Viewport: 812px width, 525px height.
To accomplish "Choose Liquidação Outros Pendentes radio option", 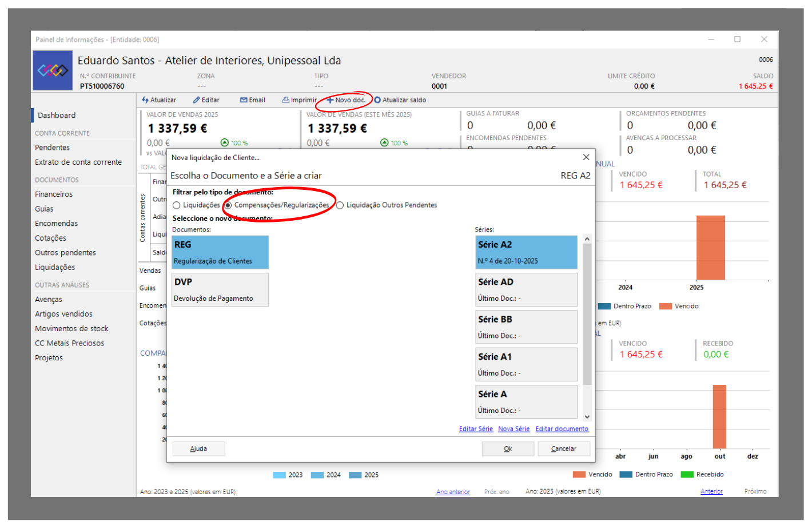I will (x=340, y=205).
